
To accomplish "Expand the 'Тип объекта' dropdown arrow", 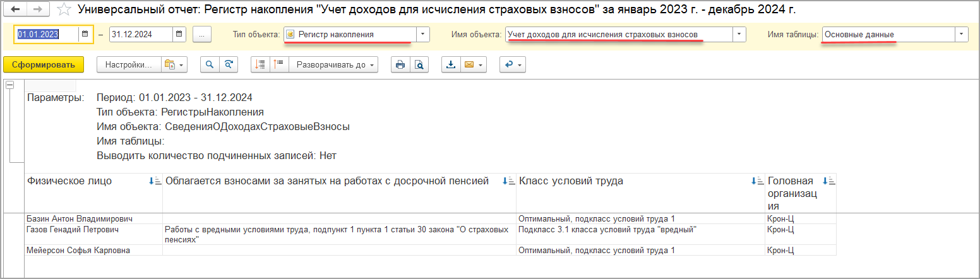I will coord(423,35).
